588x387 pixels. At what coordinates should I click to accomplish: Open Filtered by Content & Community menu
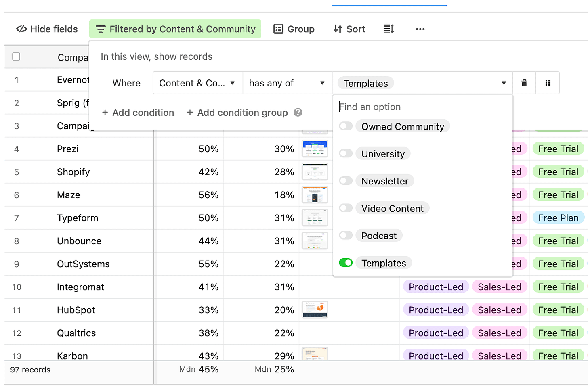click(175, 29)
